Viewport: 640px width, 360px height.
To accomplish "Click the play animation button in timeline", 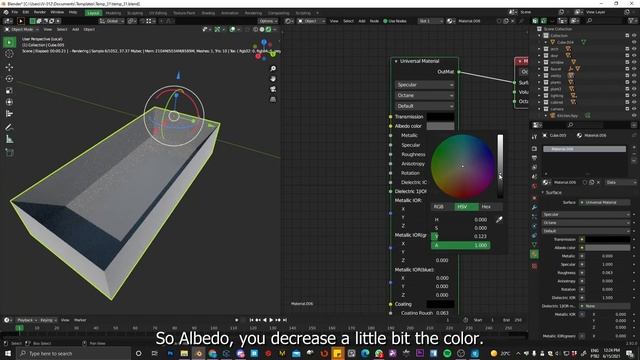I will click(x=271, y=320).
